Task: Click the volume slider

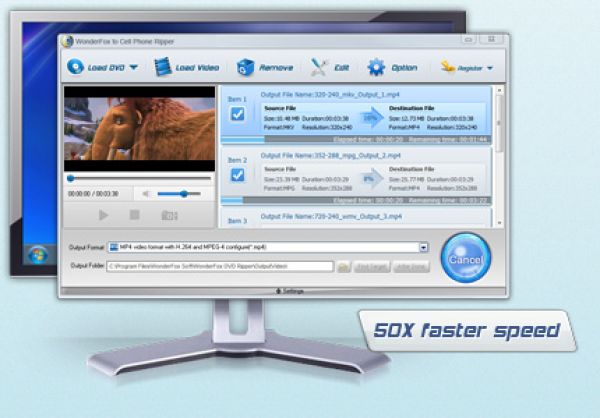Action: (x=179, y=194)
